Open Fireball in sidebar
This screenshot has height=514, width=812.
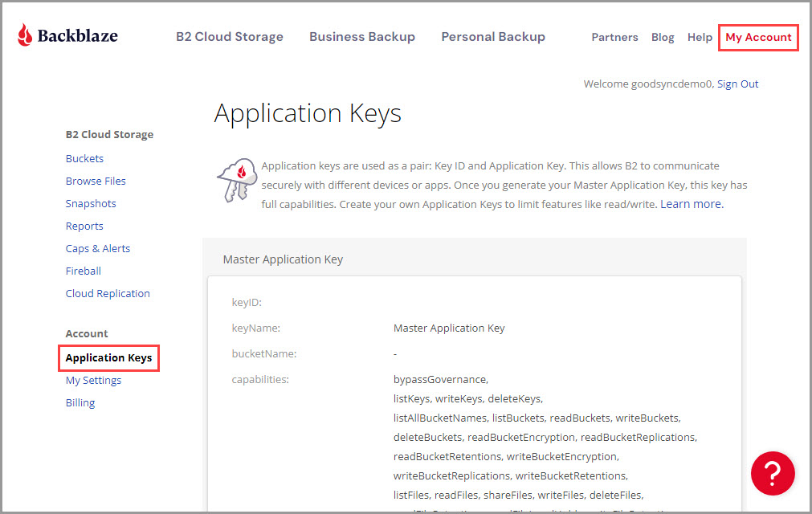coord(84,271)
